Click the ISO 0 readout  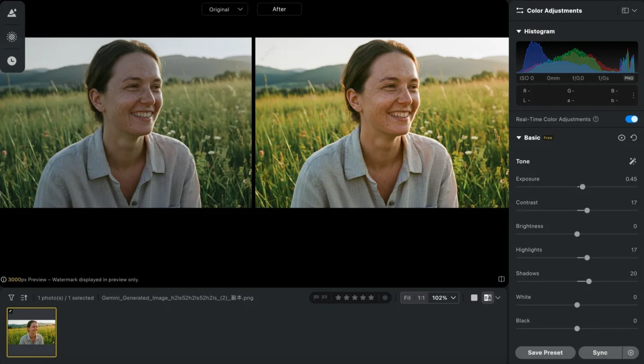pyautogui.click(x=526, y=78)
